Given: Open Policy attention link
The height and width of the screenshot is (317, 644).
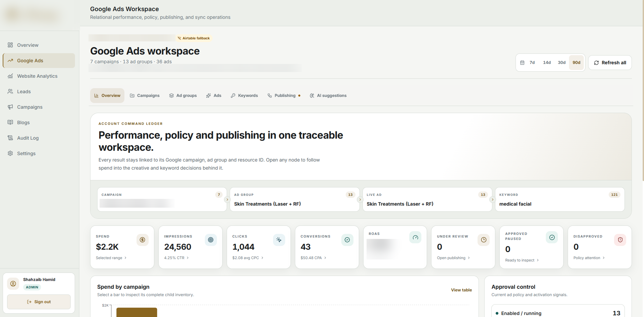Looking at the screenshot, I should coord(589,258).
